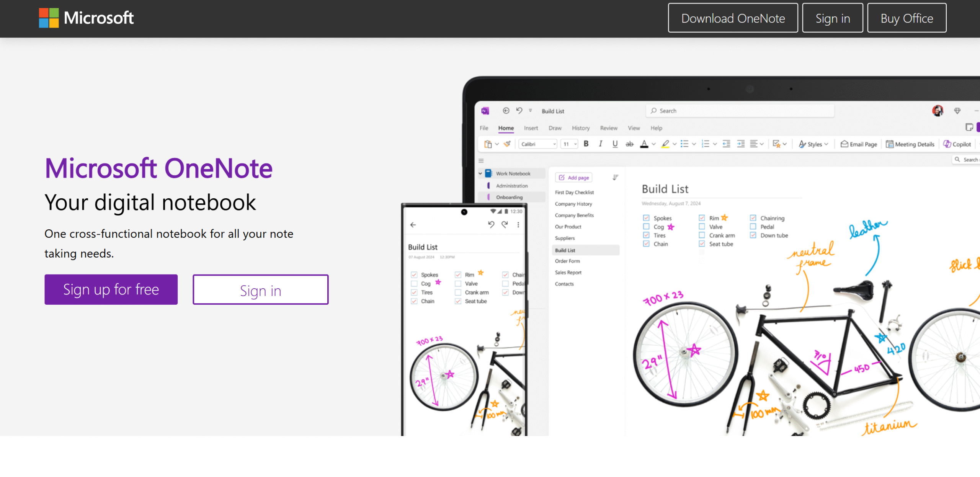Open the Review ribbon tab
Screen dimensions: 980x477
[608, 128]
